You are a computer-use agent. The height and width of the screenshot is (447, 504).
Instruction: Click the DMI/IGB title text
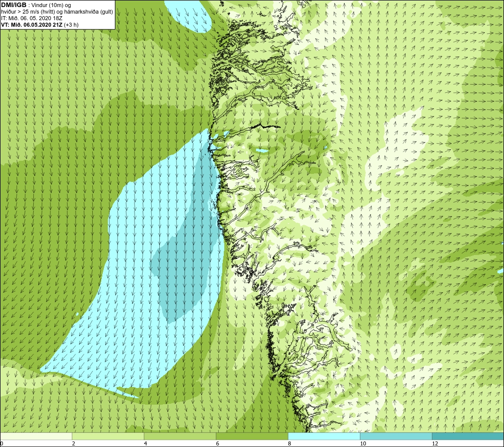pos(14,5)
